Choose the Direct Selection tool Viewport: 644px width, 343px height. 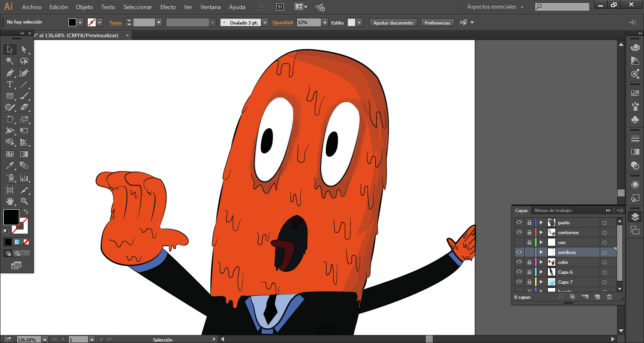coord(24,49)
